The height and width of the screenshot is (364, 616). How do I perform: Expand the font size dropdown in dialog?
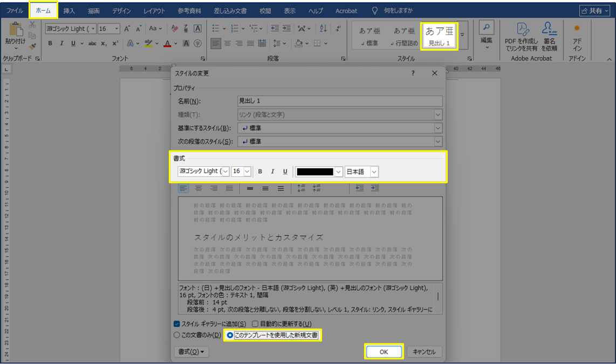[x=247, y=171]
